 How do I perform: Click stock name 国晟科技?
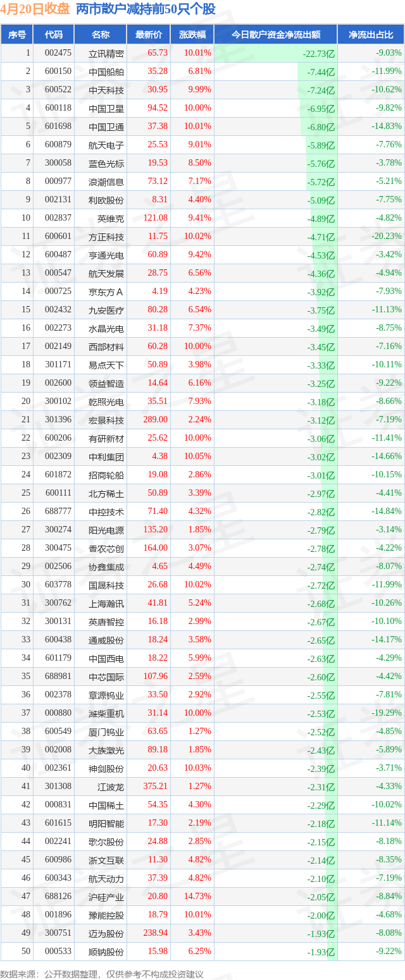pyautogui.click(x=106, y=585)
